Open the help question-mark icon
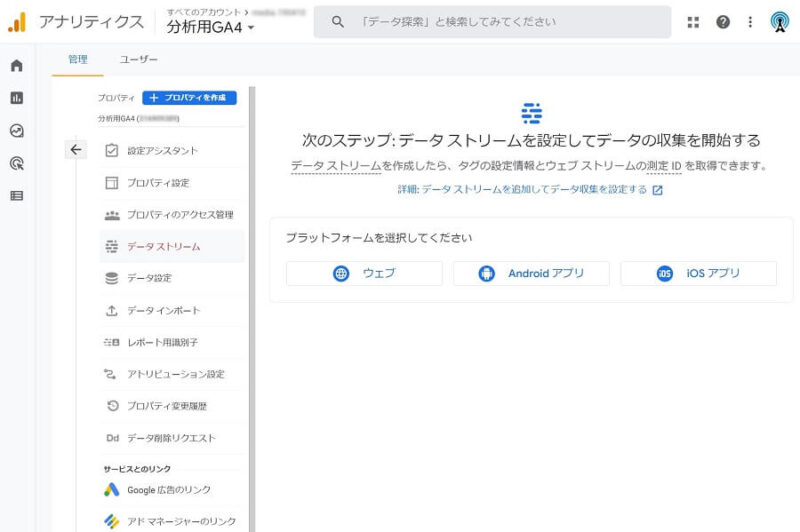This screenshot has height=532, width=800. click(722, 22)
